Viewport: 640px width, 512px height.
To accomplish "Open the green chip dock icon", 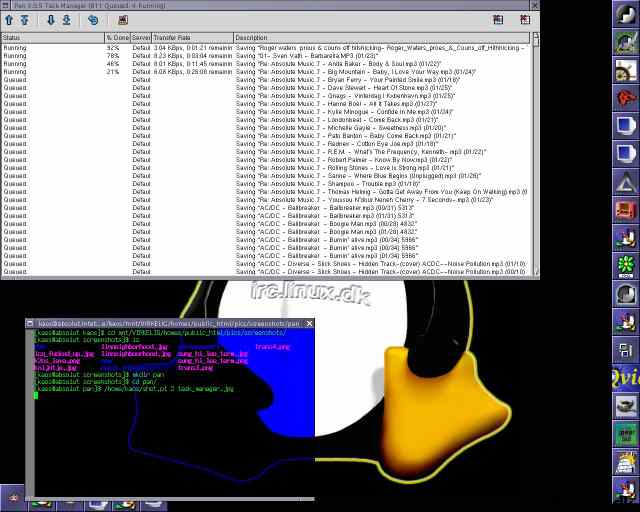I will click(x=625, y=434).
